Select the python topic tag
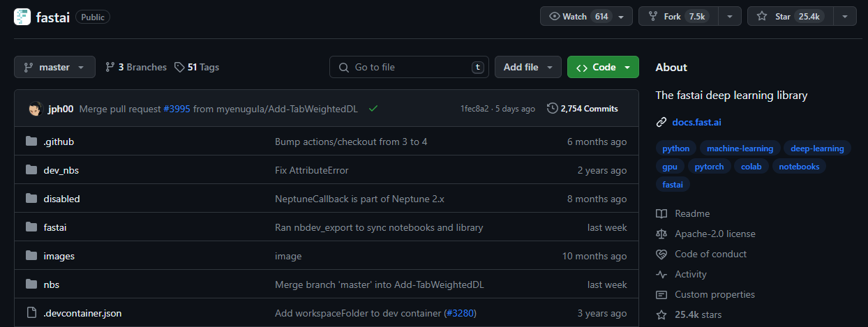Viewport: 868px width, 327px height. [676, 149]
